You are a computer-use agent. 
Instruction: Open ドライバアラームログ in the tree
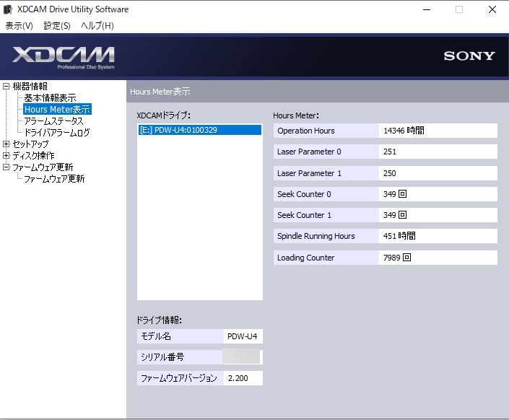click(57, 133)
